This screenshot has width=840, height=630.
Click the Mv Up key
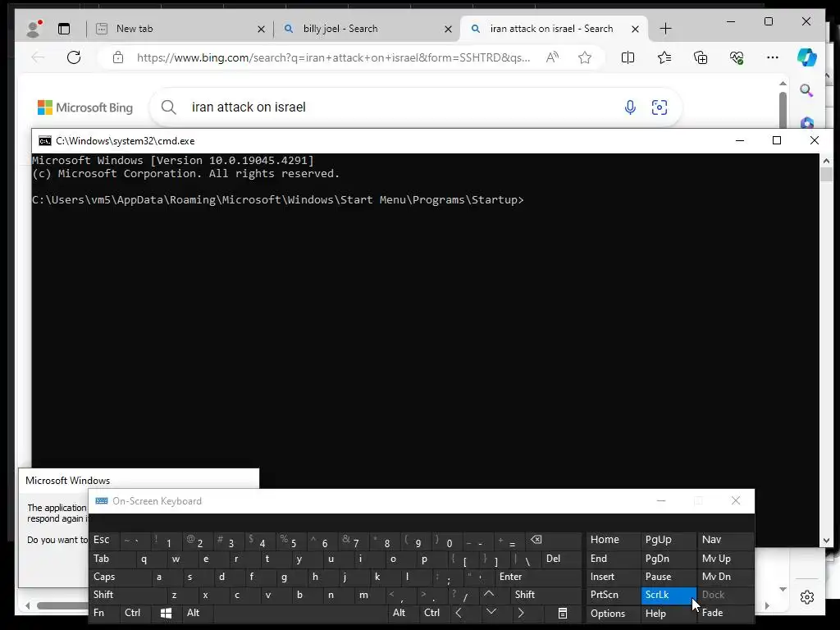725,559
